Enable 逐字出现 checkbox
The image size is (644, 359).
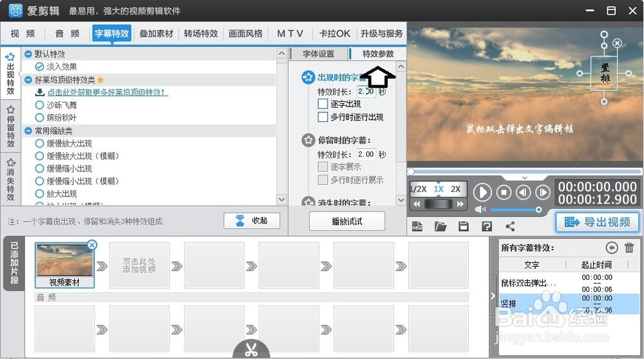pyautogui.click(x=323, y=104)
